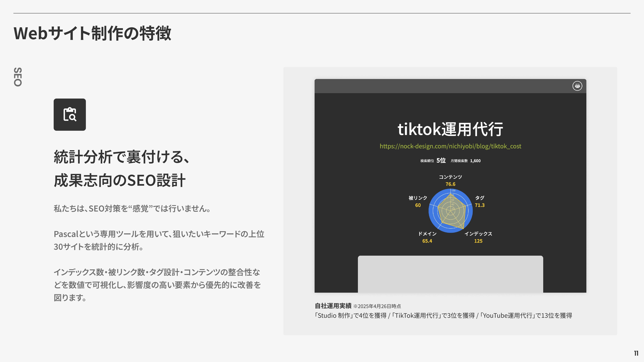The height and width of the screenshot is (362, 644).
Task: Select the タグ score indicator 71.3
Action: pos(480,205)
